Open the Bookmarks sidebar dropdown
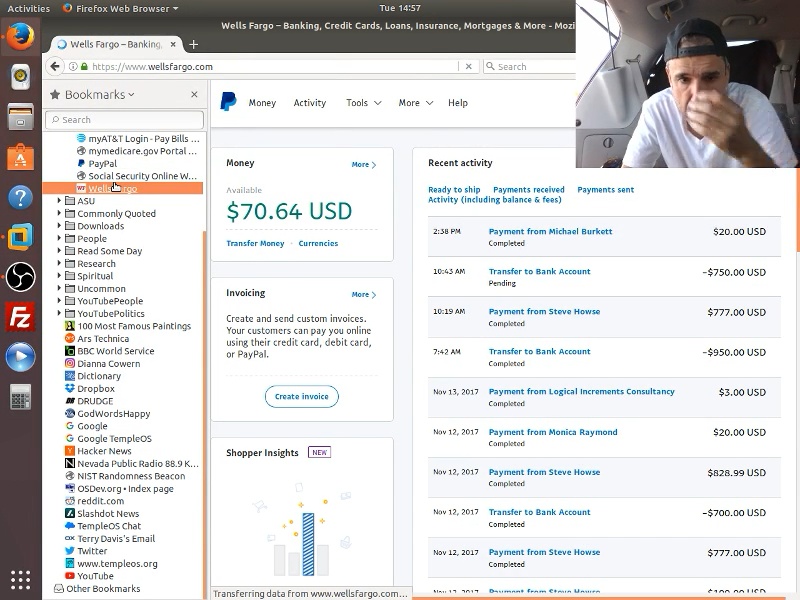This screenshot has width=800, height=600. [99, 94]
